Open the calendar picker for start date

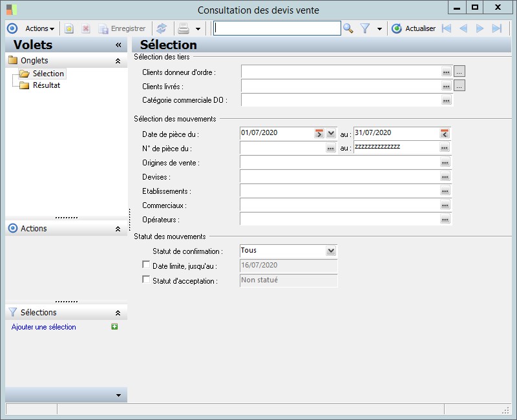(319, 133)
